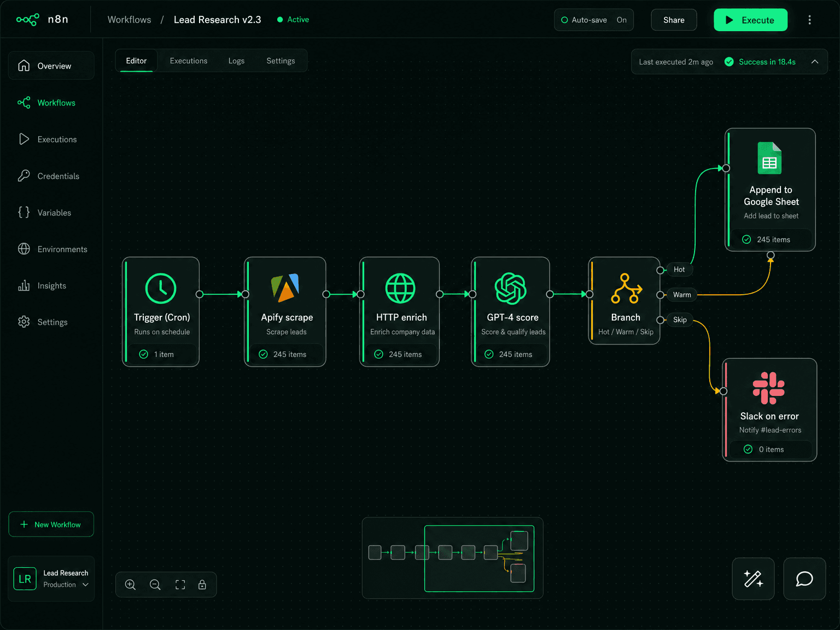Click the Hot branch output label
Screen dimensions: 840x630
[679, 270]
